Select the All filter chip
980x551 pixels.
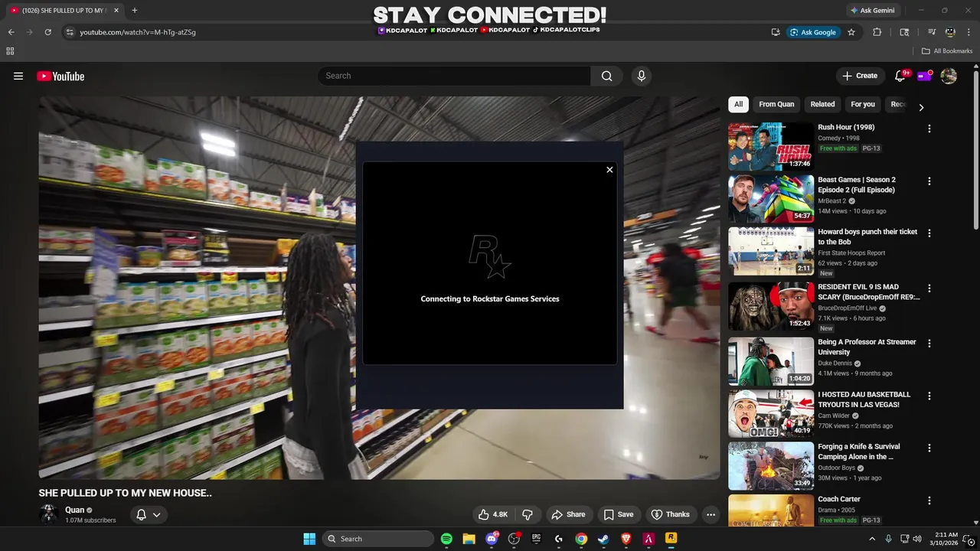[x=738, y=104]
